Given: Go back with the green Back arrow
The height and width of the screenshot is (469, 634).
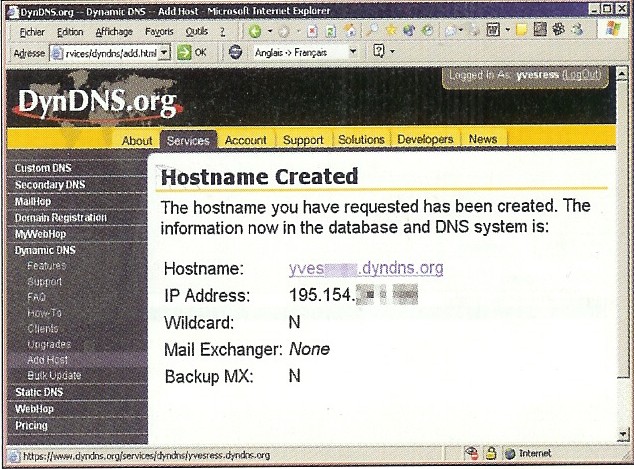Looking at the screenshot, I should (x=255, y=31).
